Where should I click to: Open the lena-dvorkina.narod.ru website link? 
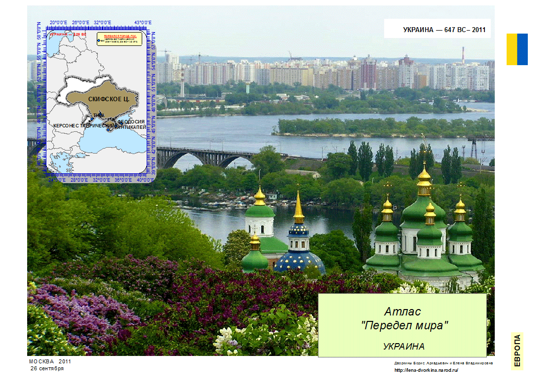(x=426, y=370)
